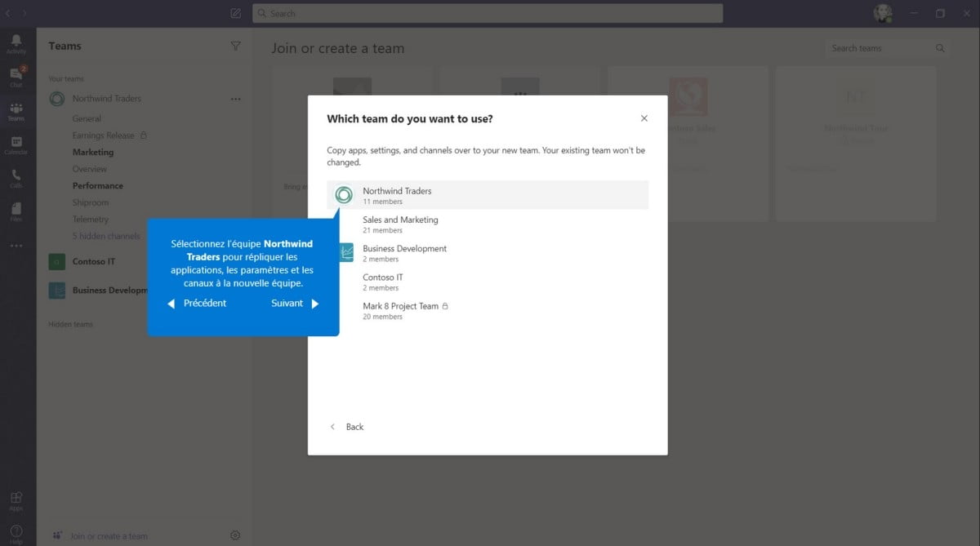Open Apps store icon in left rail
980x546 pixels.
click(x=16, y=500)
